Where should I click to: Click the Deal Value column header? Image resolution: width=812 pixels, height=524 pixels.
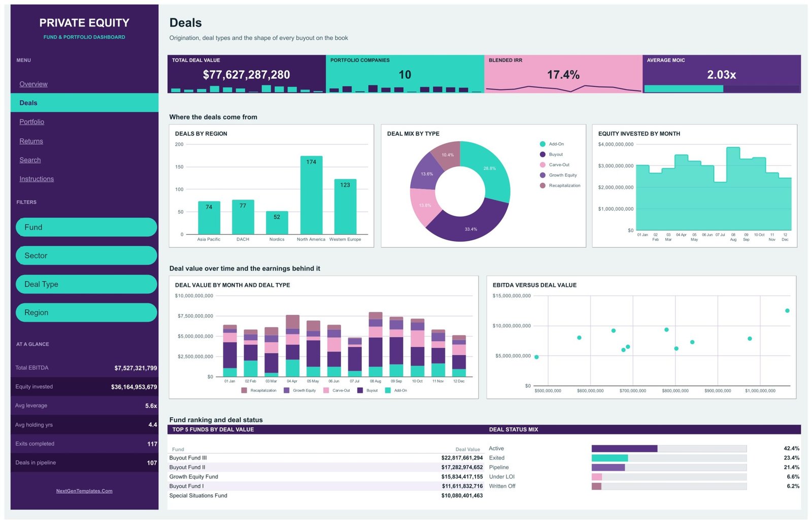(467, 449)
